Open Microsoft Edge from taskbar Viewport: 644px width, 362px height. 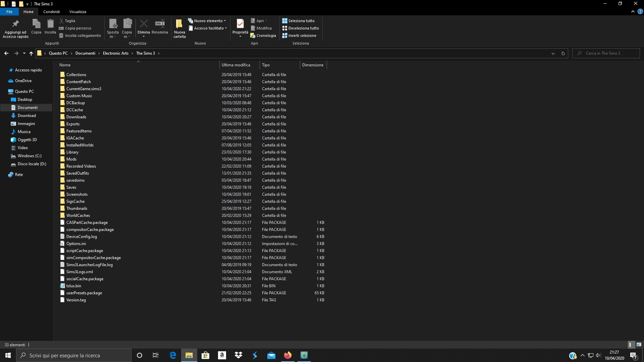173,355
